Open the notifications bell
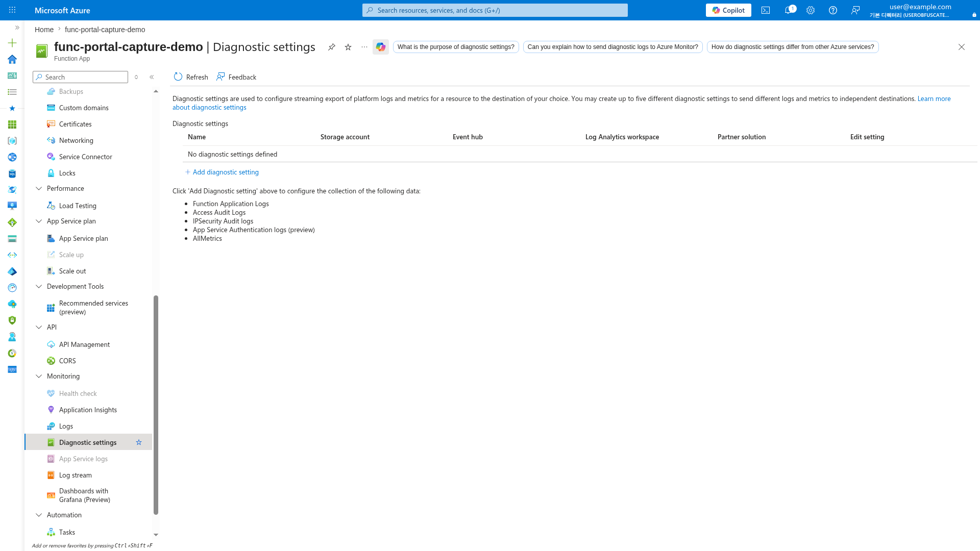980x551 pixels. pos(789,10)
